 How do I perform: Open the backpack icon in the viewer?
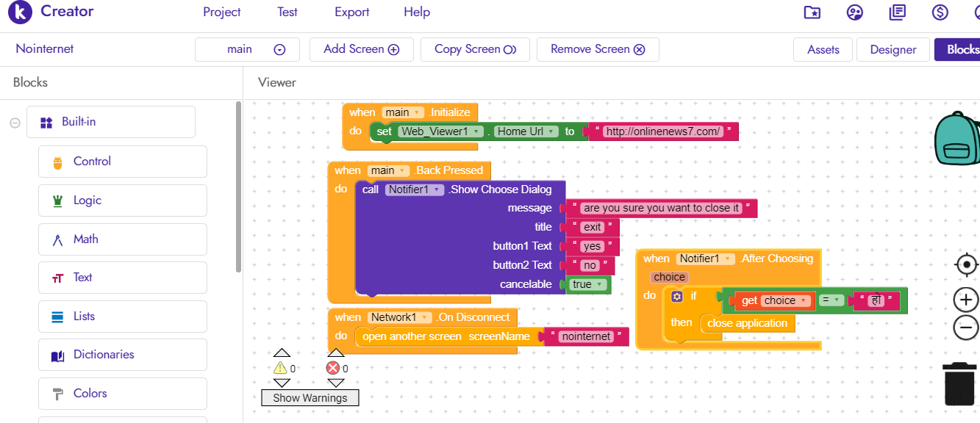[x=956, y=140]
